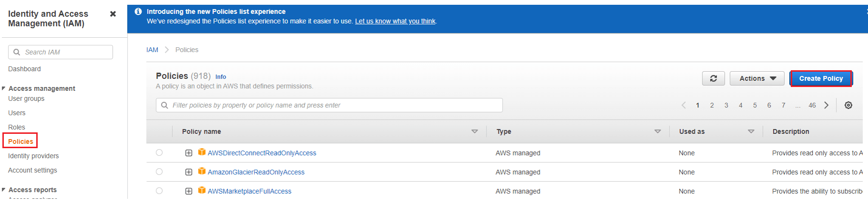Viewport: 868px width, 206px height.
Task: Expand the AWSMarketplaceFullAccess policy details
Action: 189,191
